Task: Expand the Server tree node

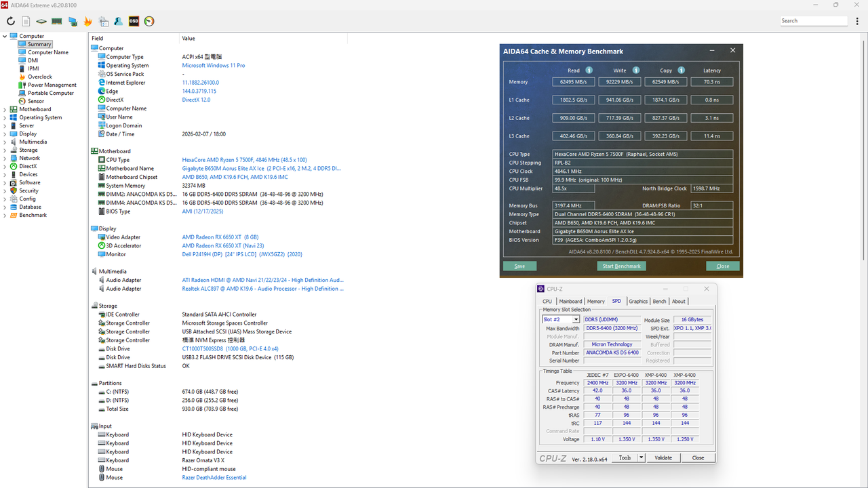Action: click(x=5, y=125)
